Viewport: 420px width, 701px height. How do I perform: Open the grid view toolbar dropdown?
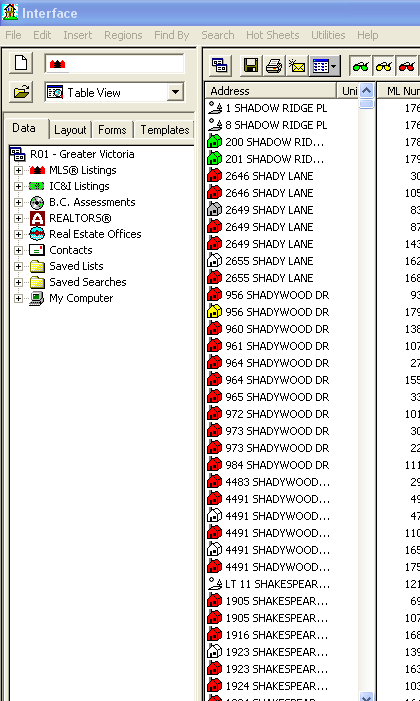(x=325, y=66)
